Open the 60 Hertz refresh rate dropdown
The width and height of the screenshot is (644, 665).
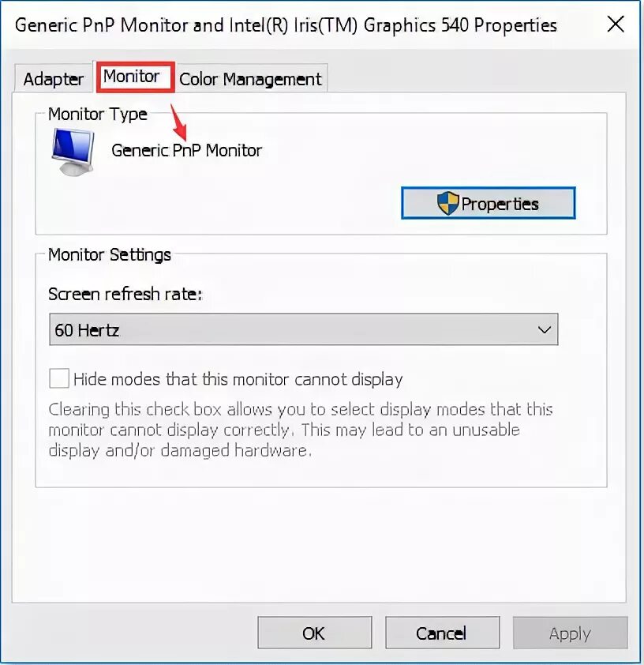pos(303,329)
